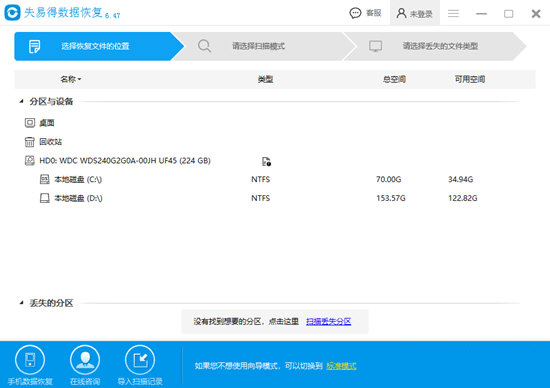Image resolution: width=550 pixels, height=388 pixels.
Task: Open the 客服 chat bubble icon
Action: click(355, 13)
